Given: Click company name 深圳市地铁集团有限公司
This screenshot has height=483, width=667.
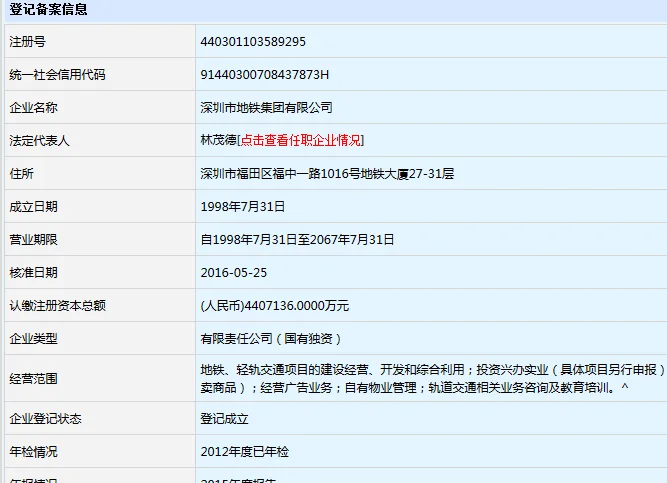Looking at the screenshot, I should 266,108.
